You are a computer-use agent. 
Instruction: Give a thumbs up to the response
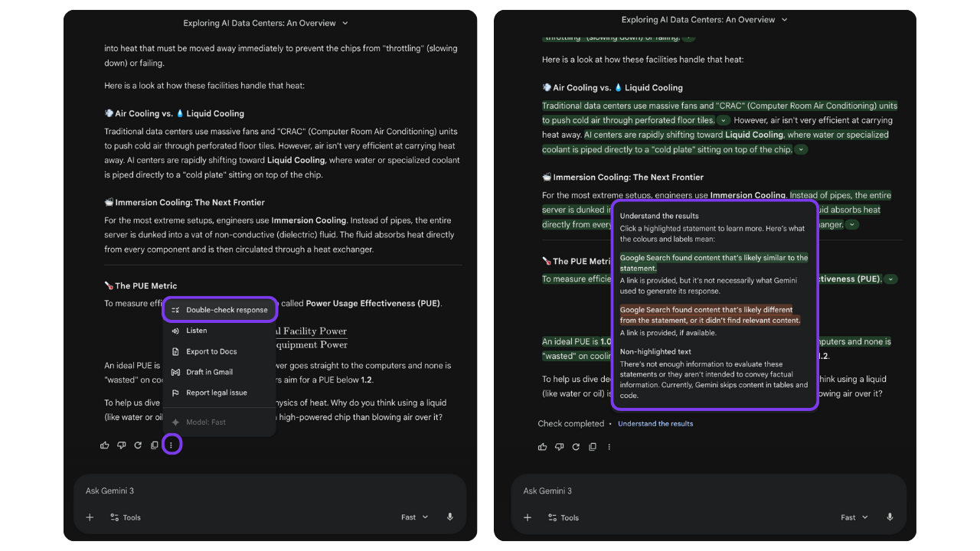[105, 444]
